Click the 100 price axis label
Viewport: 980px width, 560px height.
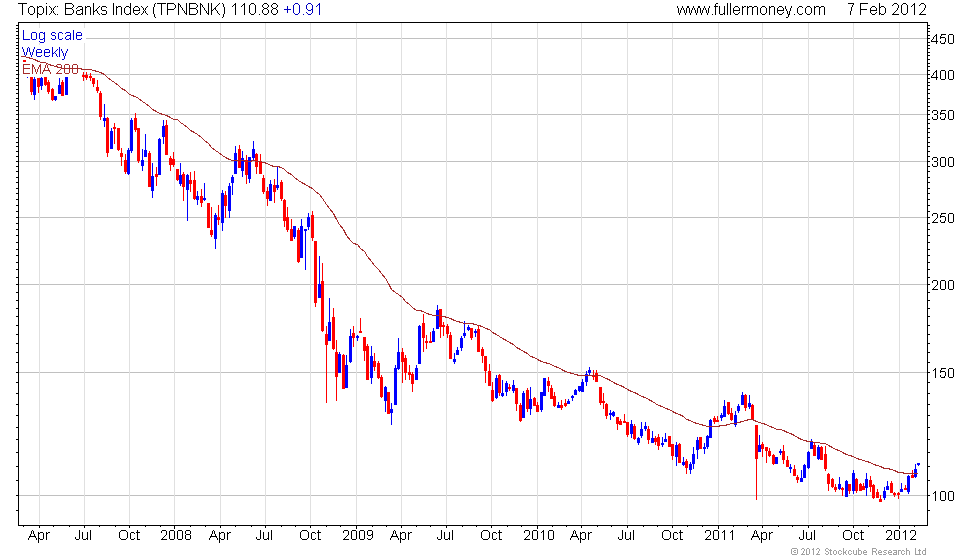pyautogui.click(x=942, y=497)
